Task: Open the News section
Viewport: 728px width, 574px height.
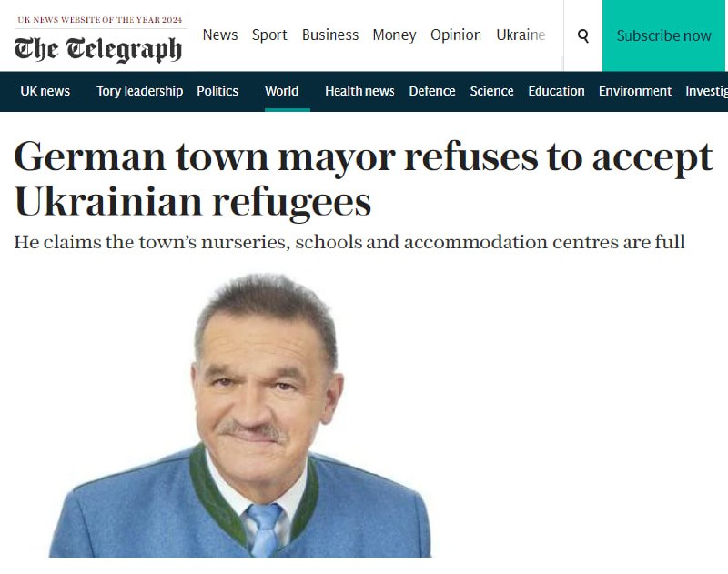Action: (x=220, y=35)
